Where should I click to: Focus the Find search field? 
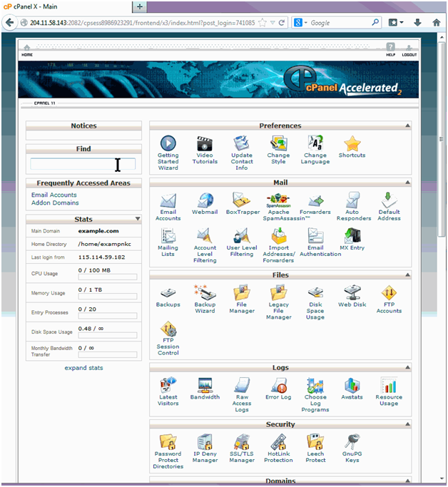(83, 164)
